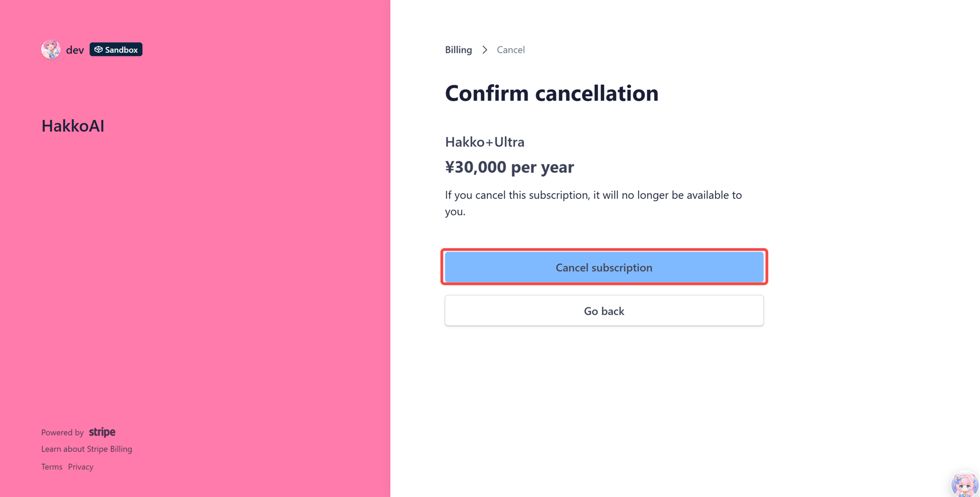Viewport: 980px width, 497px height.
Task: Click the dev profile avatar image
Action: click(x=51, y=49)
